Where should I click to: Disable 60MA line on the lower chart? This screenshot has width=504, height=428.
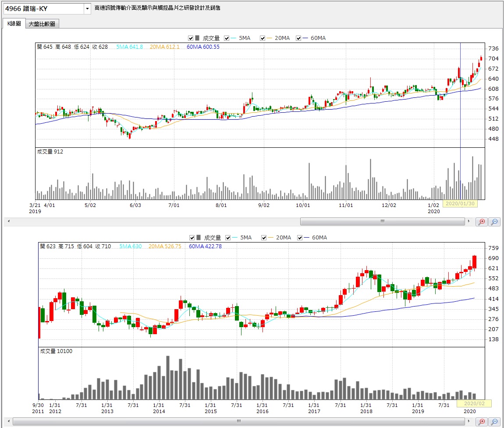tap(300, 238)
